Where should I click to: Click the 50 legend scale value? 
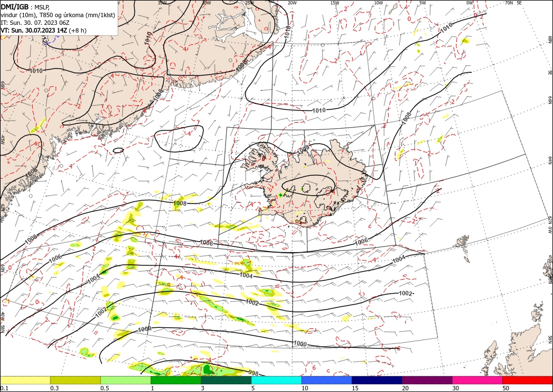506,388
